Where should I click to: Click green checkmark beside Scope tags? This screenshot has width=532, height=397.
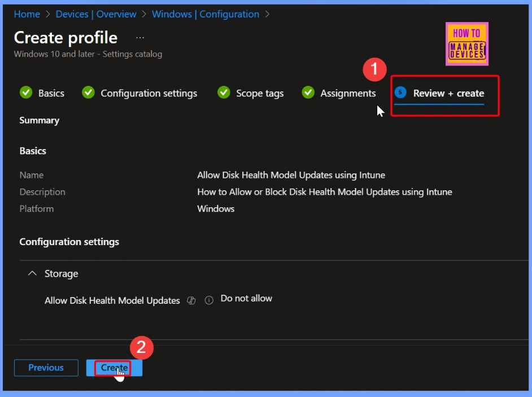pos(224,92)
